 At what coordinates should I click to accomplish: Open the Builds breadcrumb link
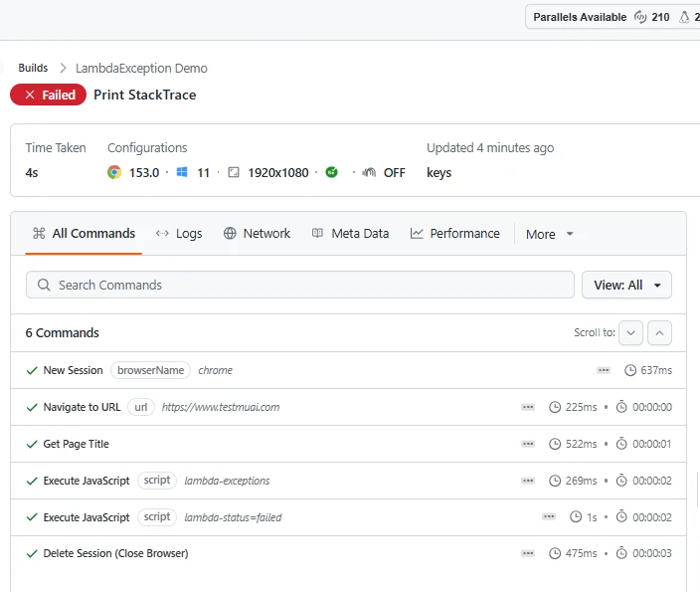[x=33, y=68]
